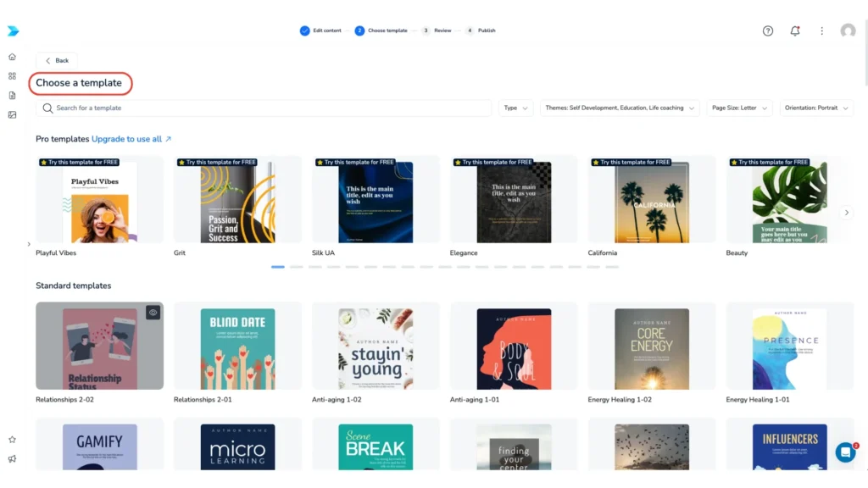Open the Type dropdown filter
The width and height of the screenshot is (868, 488).
pos(515,108)
